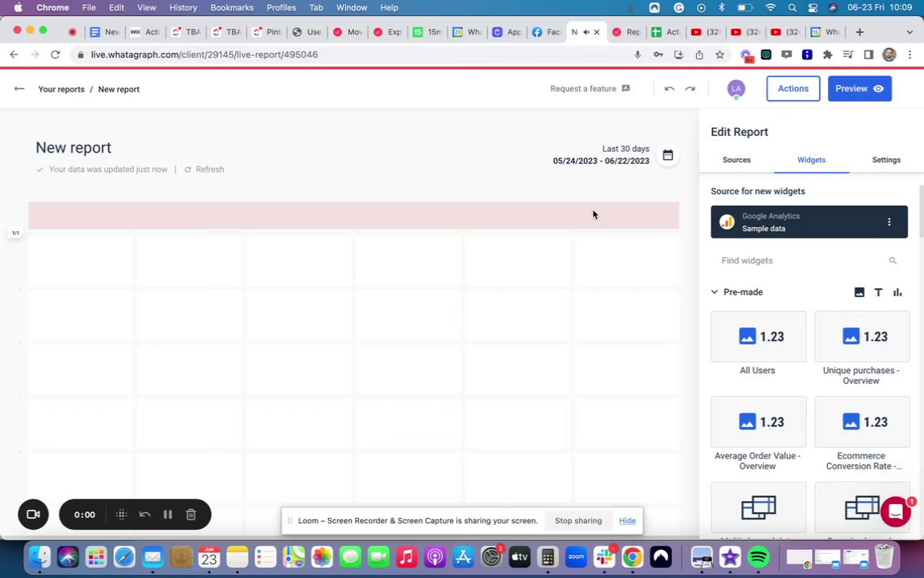Filter pre-made widgets by chart type icon
924x578 pixels.
pyautogui.click(x=898, y=292)
